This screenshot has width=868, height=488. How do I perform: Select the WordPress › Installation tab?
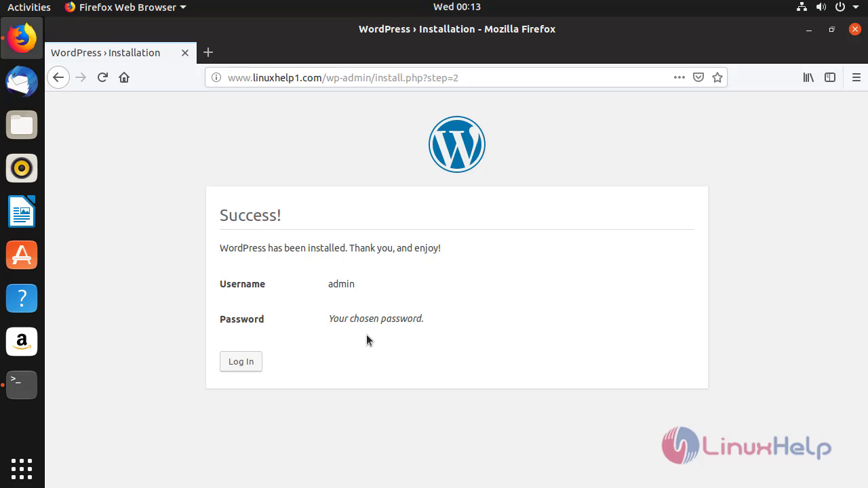click(121, 53)
